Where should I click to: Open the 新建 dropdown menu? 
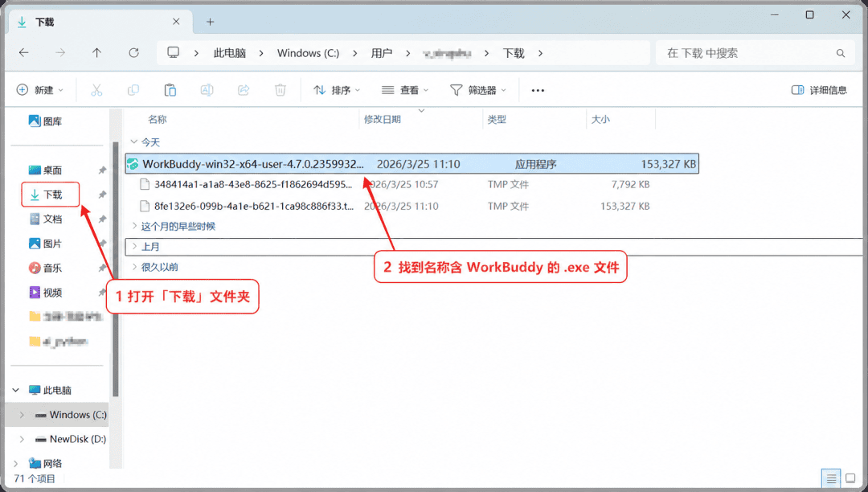coord(40,90)
